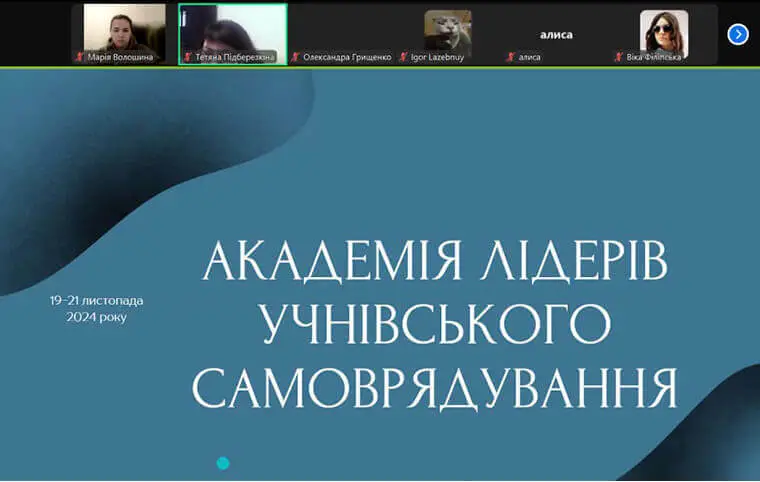Click the name label Тетяна Підберезкіна
This screenshot has width=760, height=482.
(235, 57)
